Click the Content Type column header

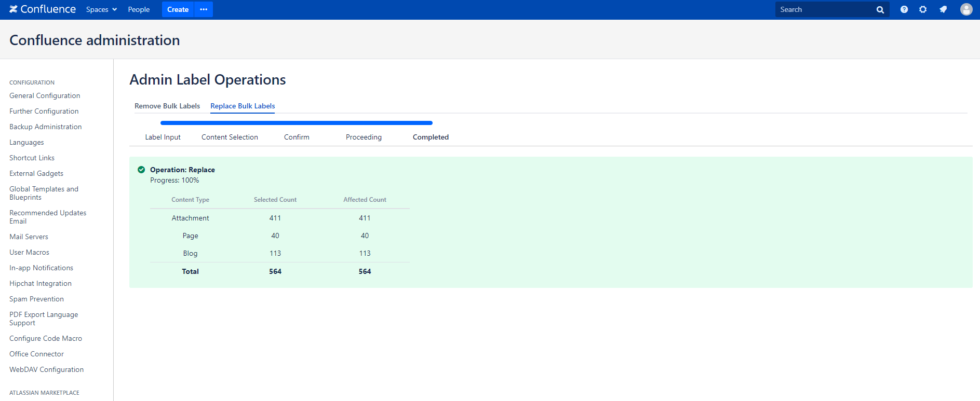190,200
